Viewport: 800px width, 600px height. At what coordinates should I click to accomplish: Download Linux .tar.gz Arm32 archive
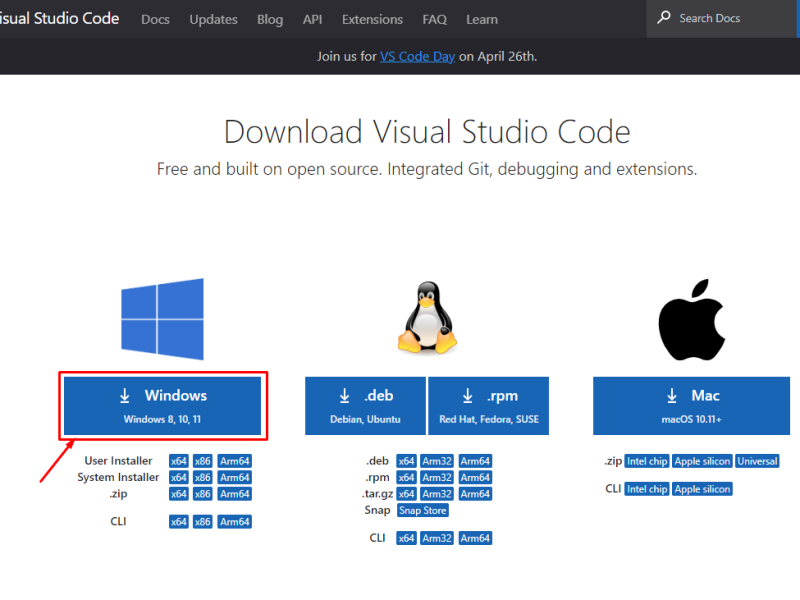(437, 493)
